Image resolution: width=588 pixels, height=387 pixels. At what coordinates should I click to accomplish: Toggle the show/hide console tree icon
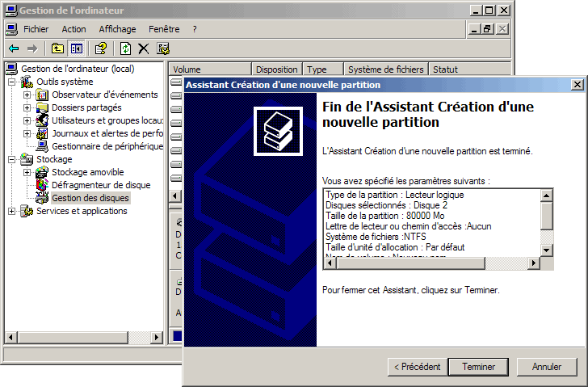[x=76, y=48]
